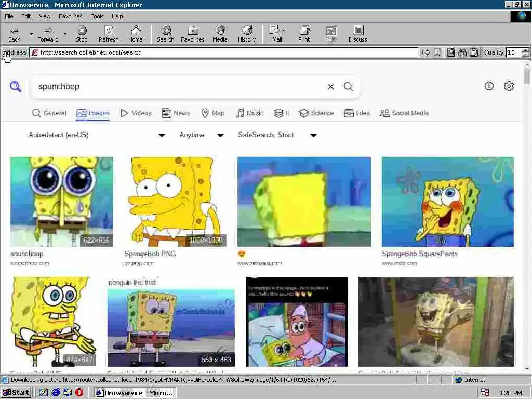
Task: Open the Search toolbar pane
Action: [166, 34]
